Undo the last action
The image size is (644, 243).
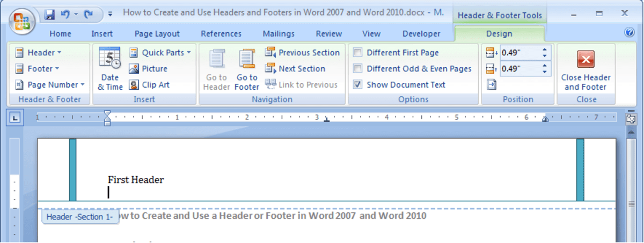(65, 13)
